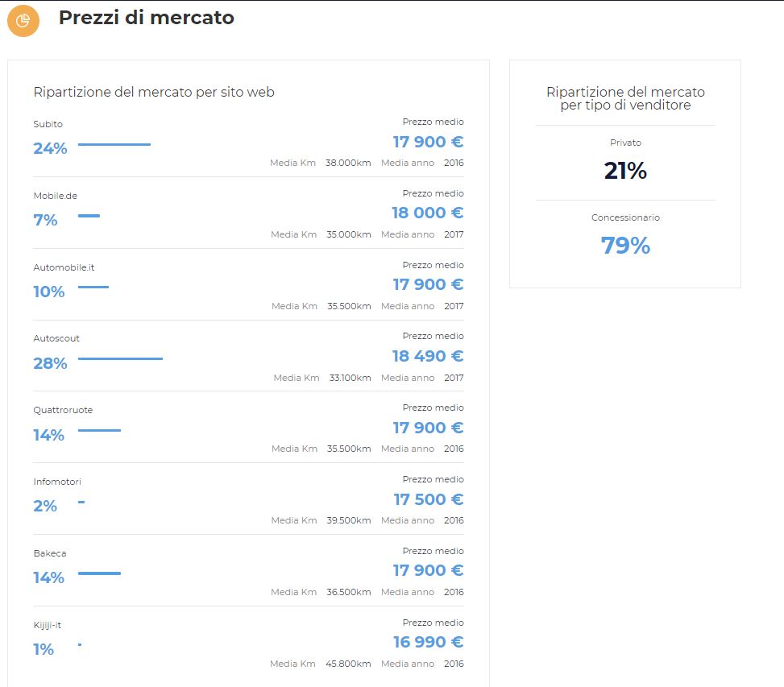
Task: Click the Kijiji-it site label
Action: click(x=47, y=625)
